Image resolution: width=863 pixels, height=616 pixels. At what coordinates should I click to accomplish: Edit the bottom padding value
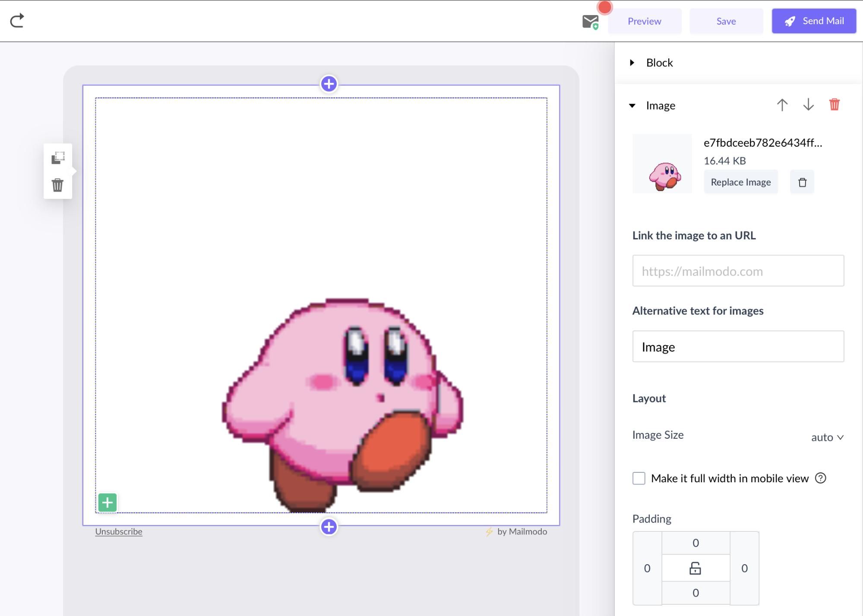[x=695, y=593]
